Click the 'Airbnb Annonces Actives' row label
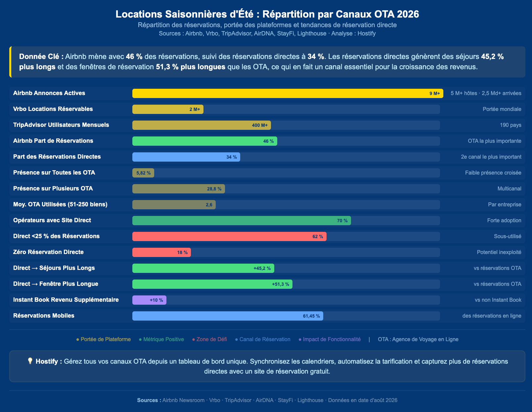Screen dimensions: 532x412 (x=49, y=93)
